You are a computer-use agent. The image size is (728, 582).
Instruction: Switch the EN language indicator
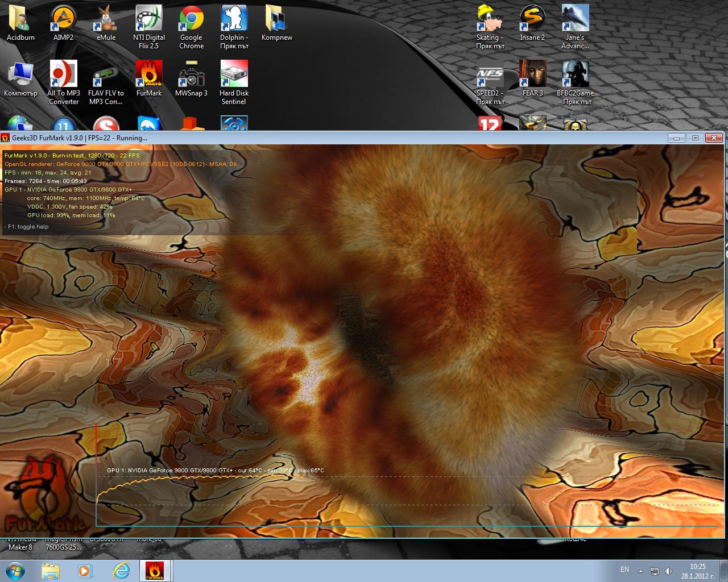point(624,569)
